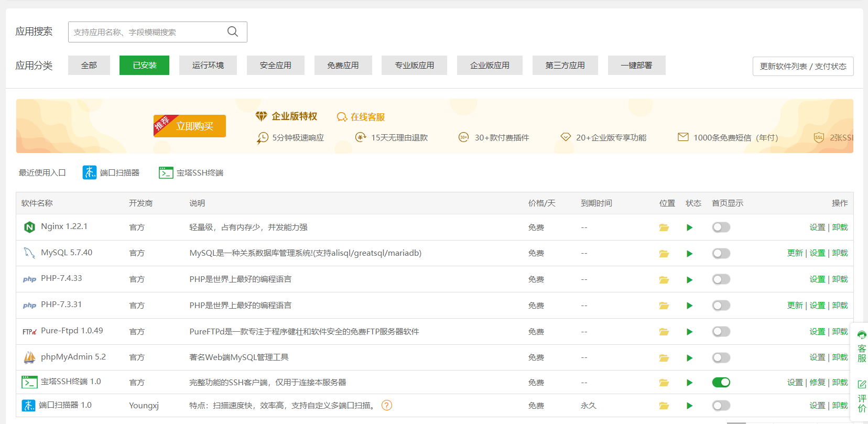Click 更新 for MySQL 5.7.40
Image resolution: width=868 pixels, height=424 pixels.
pos(795,253)
